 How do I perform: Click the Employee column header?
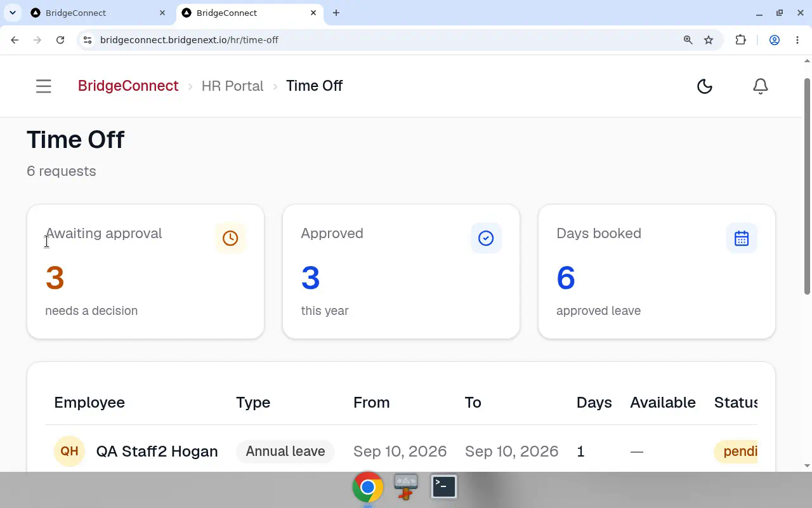(x=89, y=403)
